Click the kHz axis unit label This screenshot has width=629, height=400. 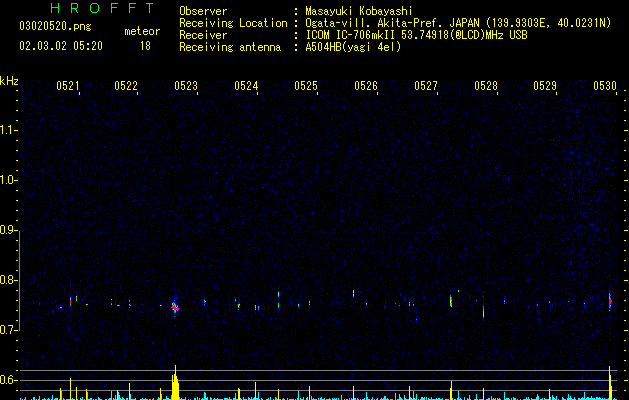(9, 81)
